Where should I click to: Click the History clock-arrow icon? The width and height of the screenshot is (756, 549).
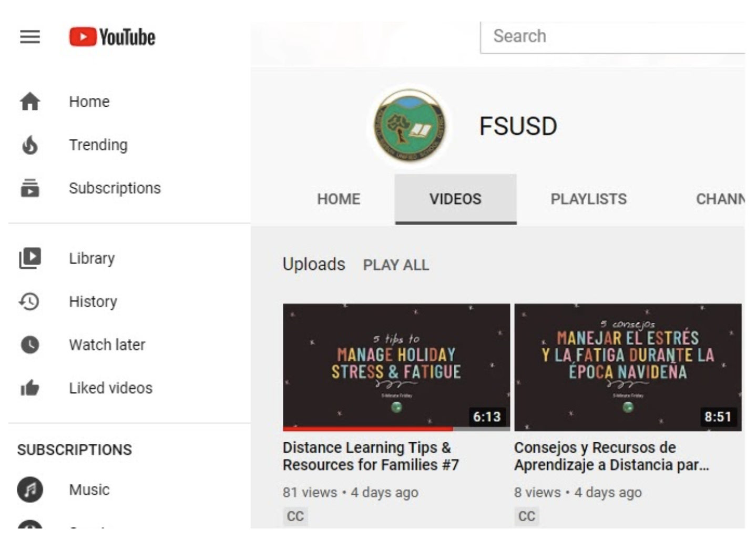click(x=29, y=301)
